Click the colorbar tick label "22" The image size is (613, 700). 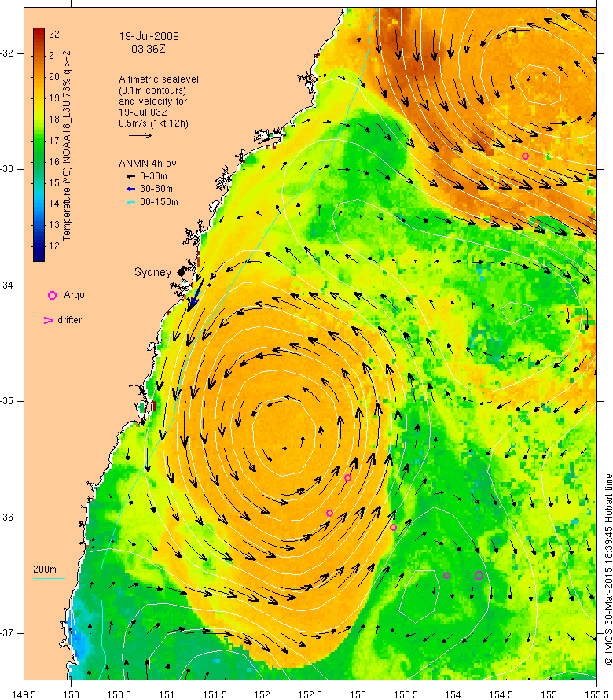pyautogui.click(x=54, y=35)
